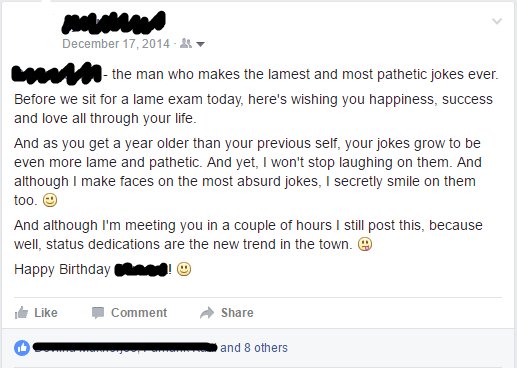This screenshot has height=368, width=517.
Task: Click the Share arrow icon
Action: [207, 313]
